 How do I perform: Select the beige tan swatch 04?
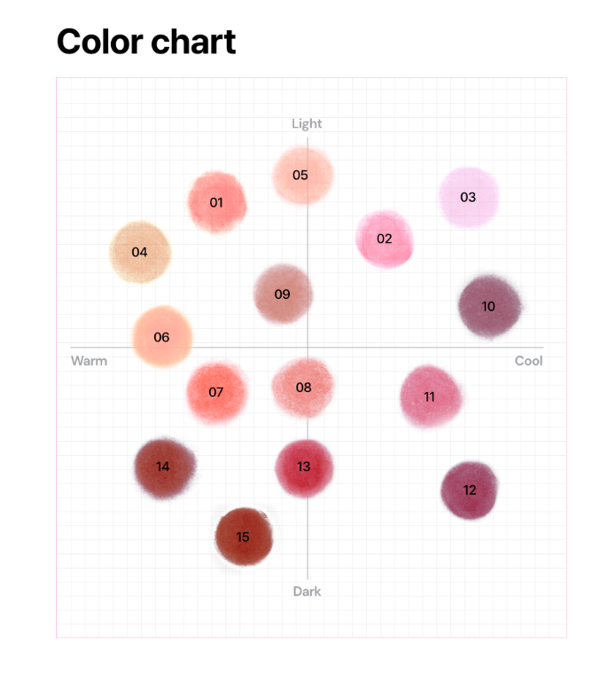140,252
